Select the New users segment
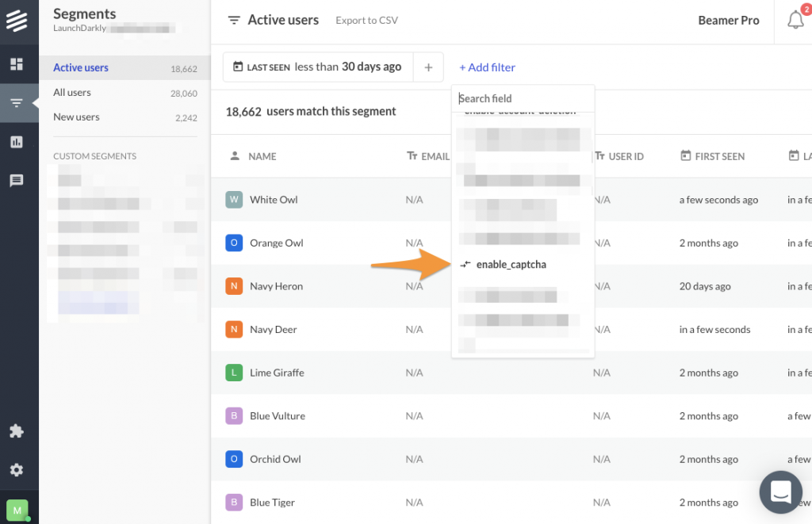Image resolution: width=812 pixels, height=524 pixels. click(75, 117)
